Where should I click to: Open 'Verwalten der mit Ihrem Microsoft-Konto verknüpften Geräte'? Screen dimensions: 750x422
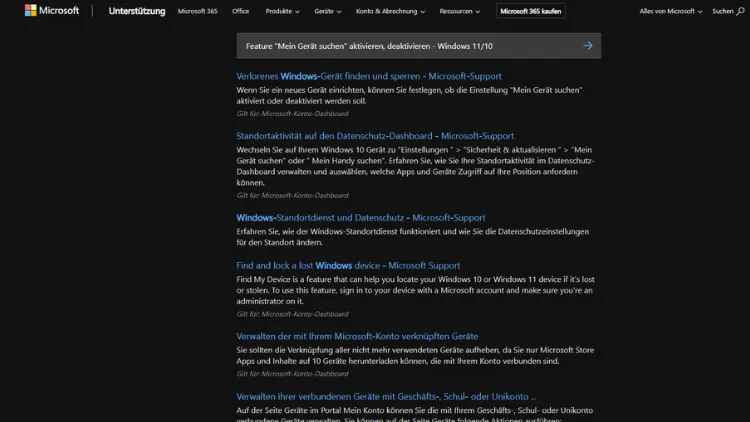357,336
